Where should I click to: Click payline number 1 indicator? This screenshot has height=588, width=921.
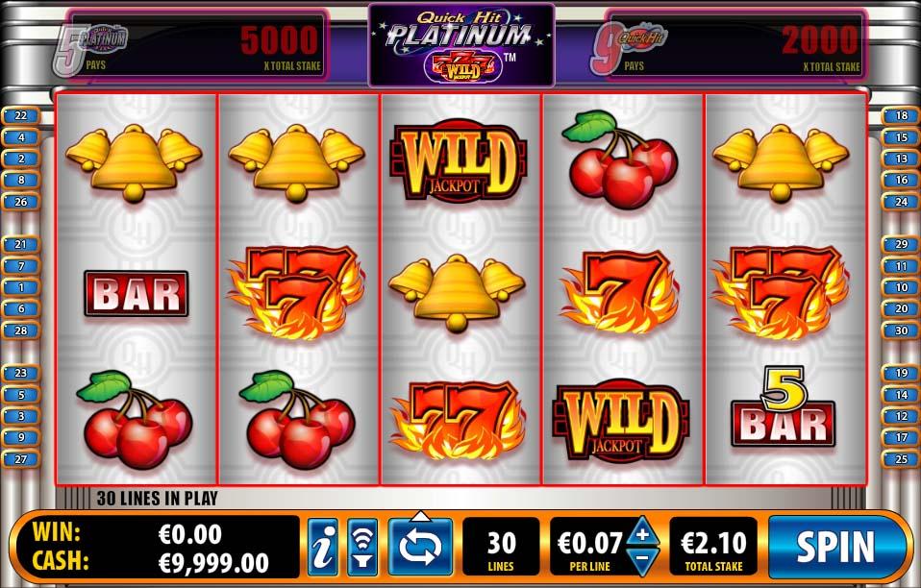pos(21,287)
